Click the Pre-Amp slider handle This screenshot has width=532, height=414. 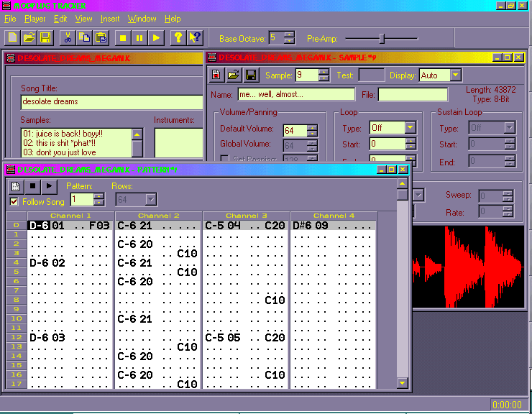tap(382, 38)
